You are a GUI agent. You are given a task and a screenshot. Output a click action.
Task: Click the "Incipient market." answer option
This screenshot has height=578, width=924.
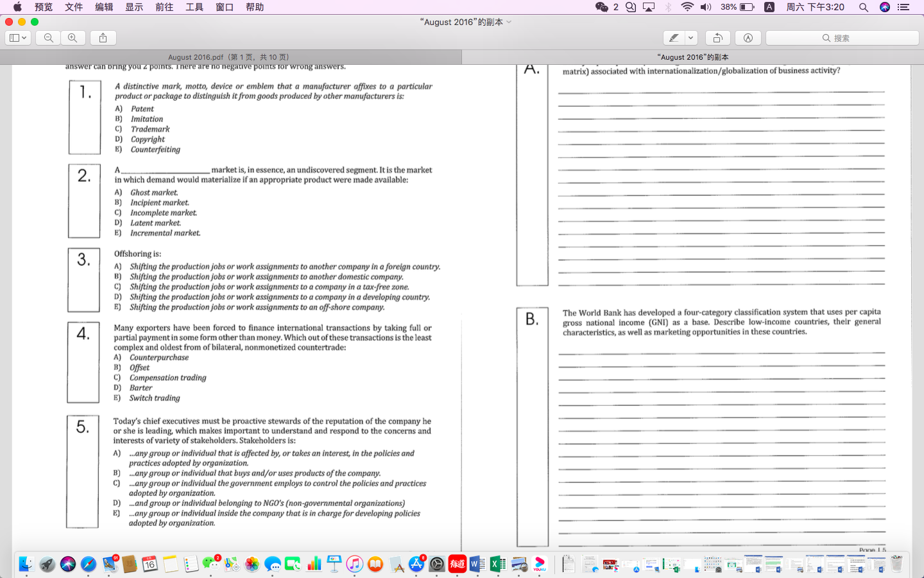pos(160,203)
